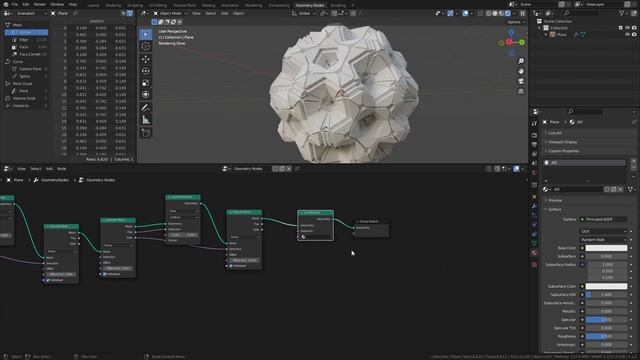Open the GGX distribution dropdown

point(603,231)
